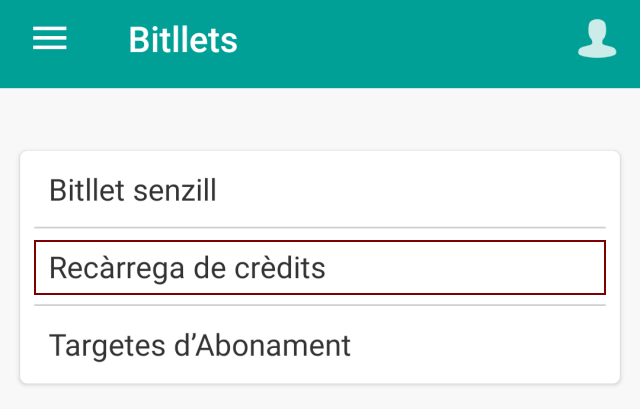Show the side drawer via three-line icon

50,39
